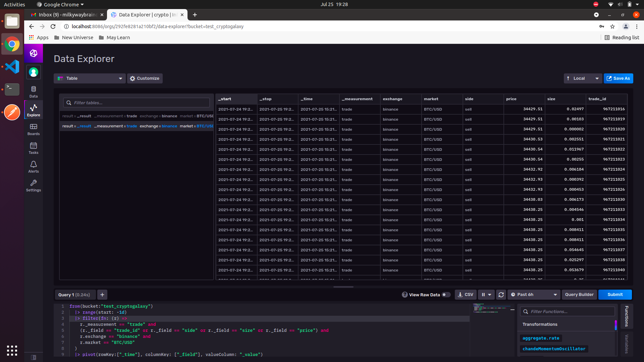Expand the Table visualization type dropdown
This screenshot has width=644, height=362.
[90, 78]
